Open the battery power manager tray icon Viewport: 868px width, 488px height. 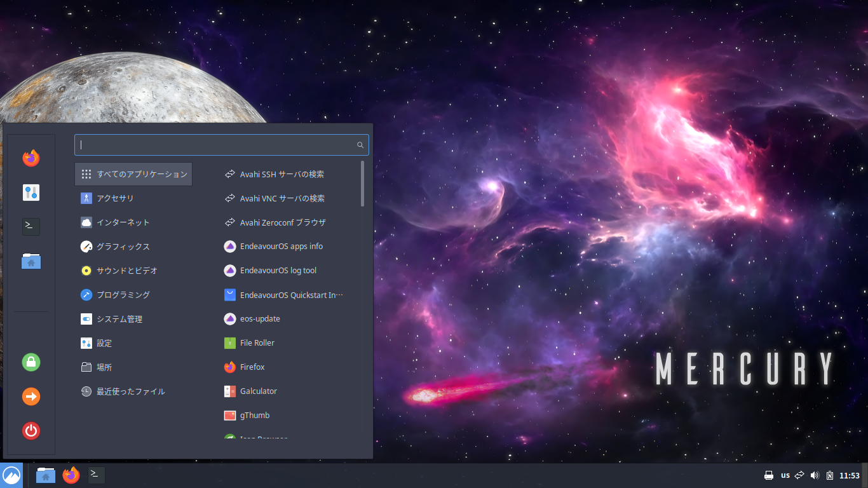tap(830, 475)
